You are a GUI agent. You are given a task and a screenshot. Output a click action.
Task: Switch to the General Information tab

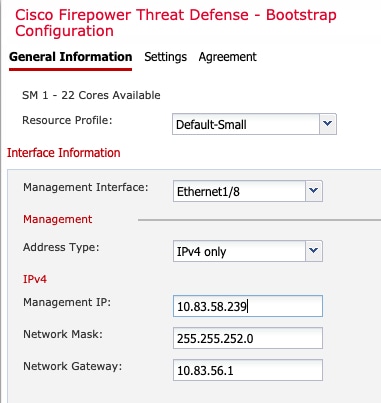(71, 57)
